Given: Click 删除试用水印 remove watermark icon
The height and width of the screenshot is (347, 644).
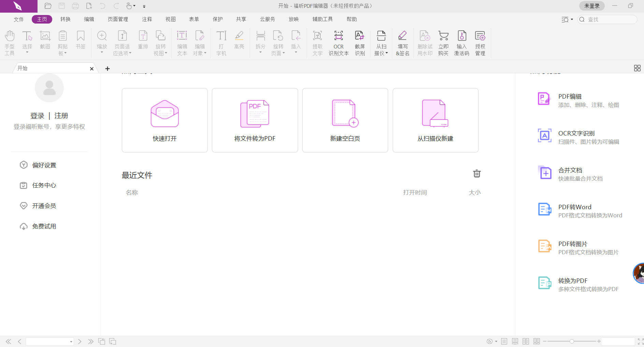Looking at the screenshot, I should coord(425,43).
